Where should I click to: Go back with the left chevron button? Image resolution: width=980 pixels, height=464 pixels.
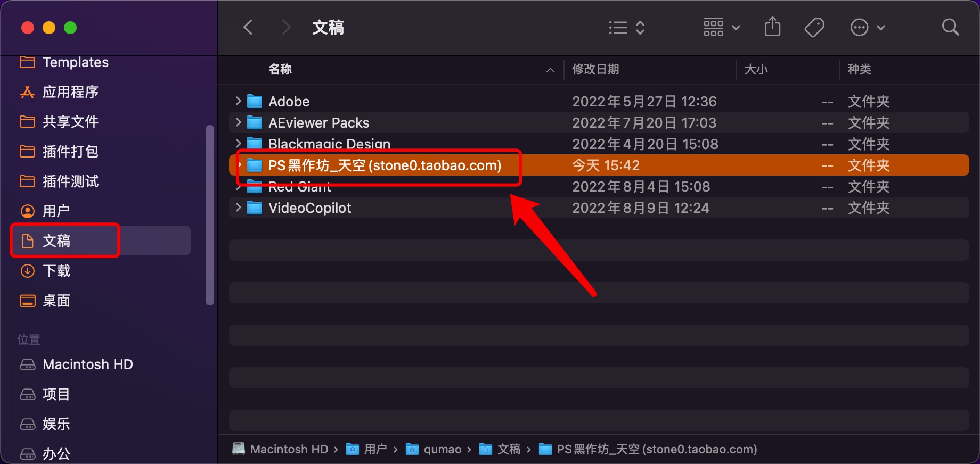(x=248, y=27)
